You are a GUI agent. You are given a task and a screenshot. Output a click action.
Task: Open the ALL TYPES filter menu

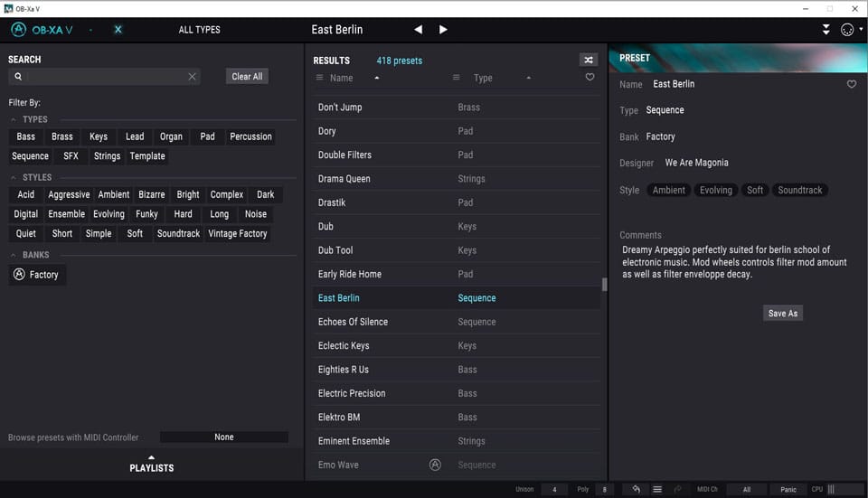199,30
